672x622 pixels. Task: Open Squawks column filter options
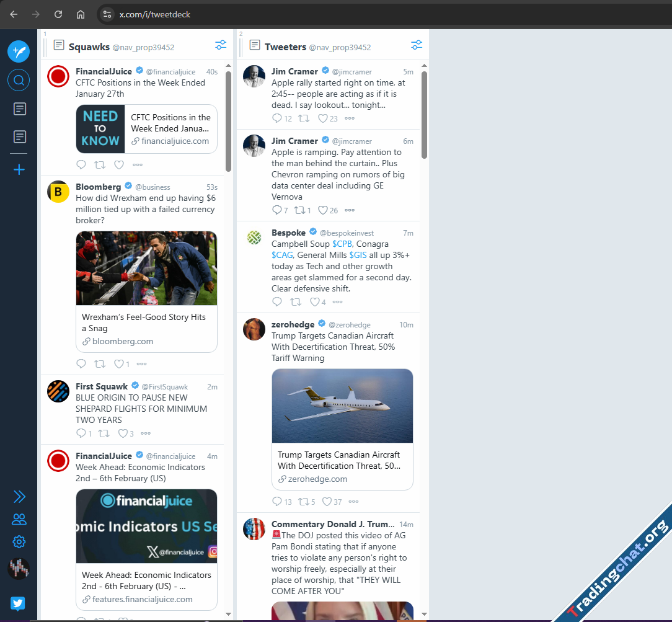click(x=221, y=45)
